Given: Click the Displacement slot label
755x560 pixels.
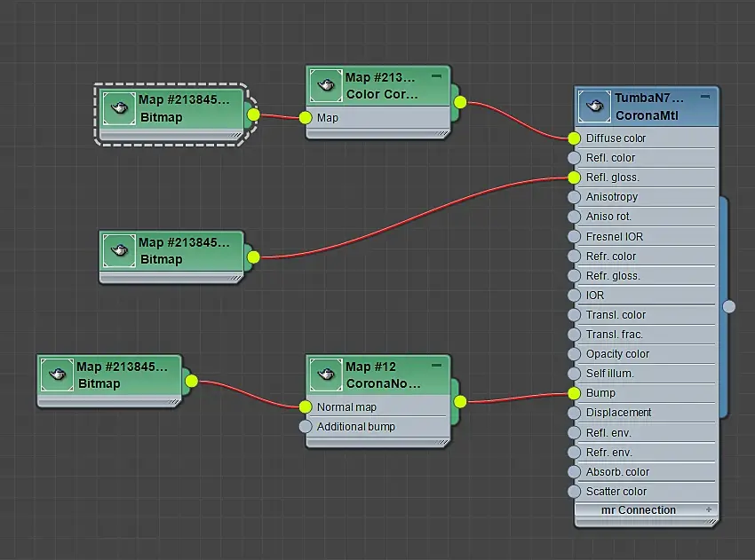Looking at the screenshot, I should coord(618,413).
